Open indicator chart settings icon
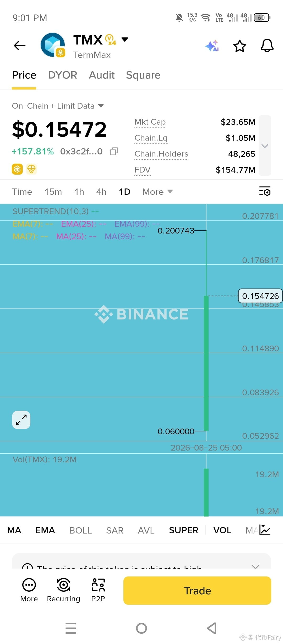The image size is (283, 644). [x=265, y=530]
